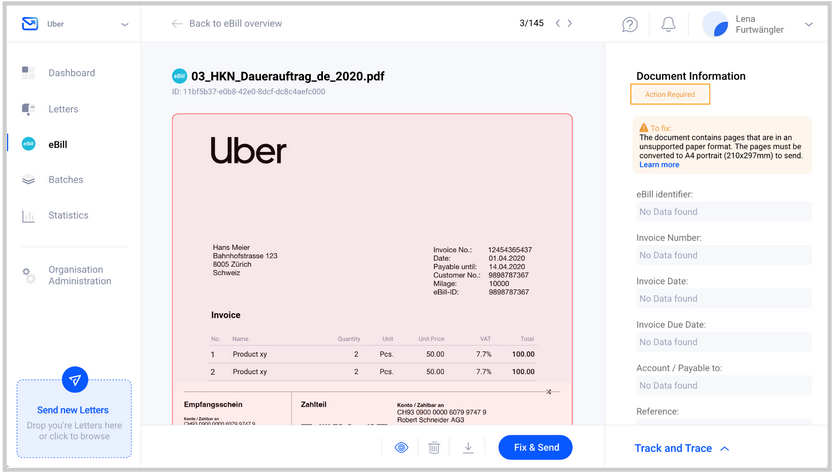Click the Organisation Administration gear icon
This screenshot has width=833, height=474.
(29, 275)
